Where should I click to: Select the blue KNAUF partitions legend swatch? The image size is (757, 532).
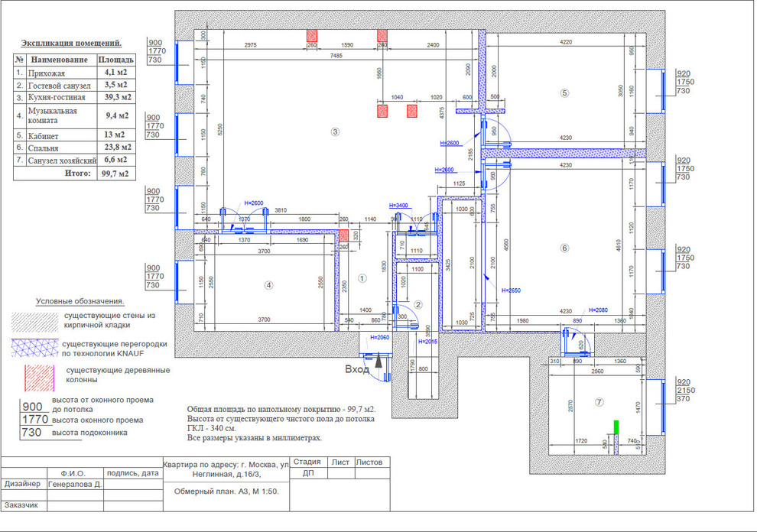point(35,348)
